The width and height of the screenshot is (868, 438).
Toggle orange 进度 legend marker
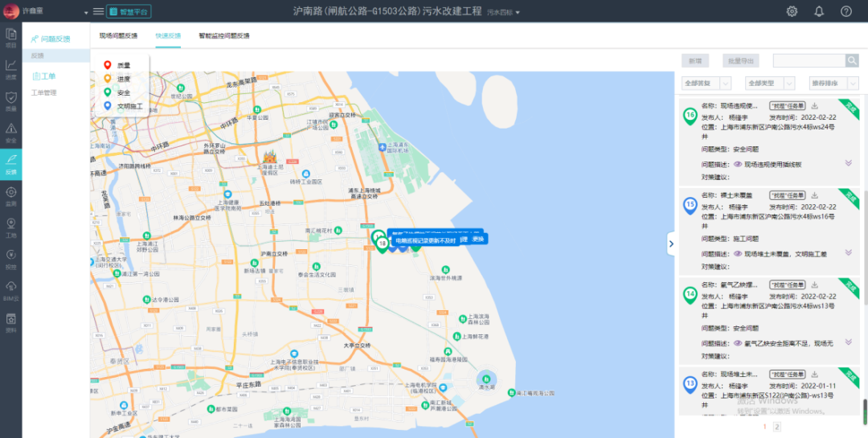tap(108, 79)
